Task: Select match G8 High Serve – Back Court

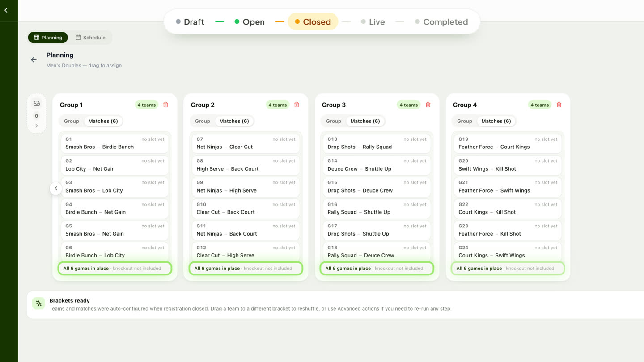Action: pyautogui.click(x=246, y=165)
